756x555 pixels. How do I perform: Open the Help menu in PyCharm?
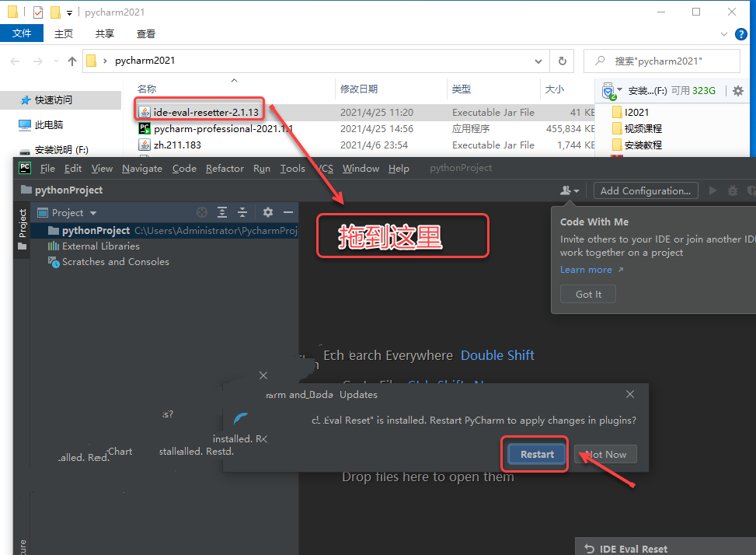point(399,168)
